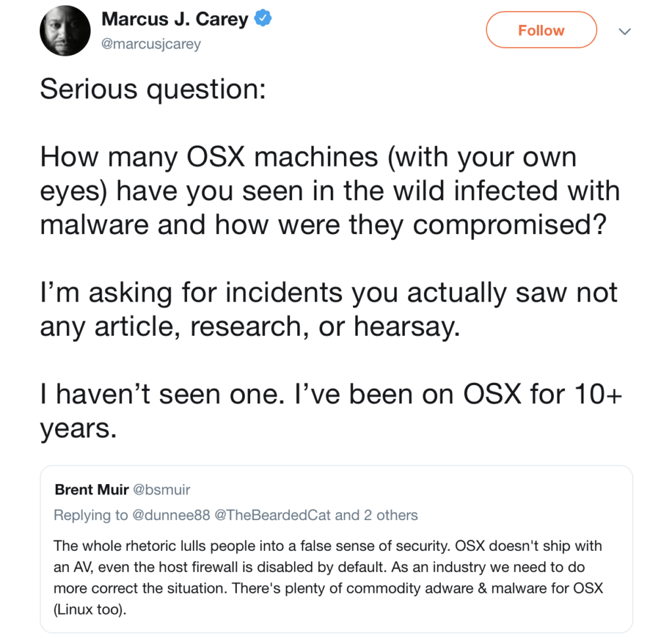Click the "I haven't seen one" line
Image resolution: width=672 pixels, height=644 pixels.
pos(329,394)
